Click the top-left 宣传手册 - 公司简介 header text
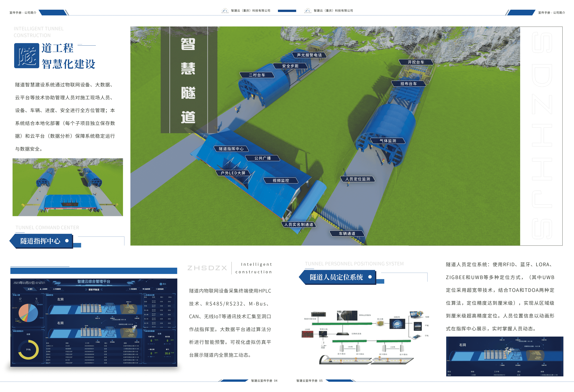 [x=23, y=13]
